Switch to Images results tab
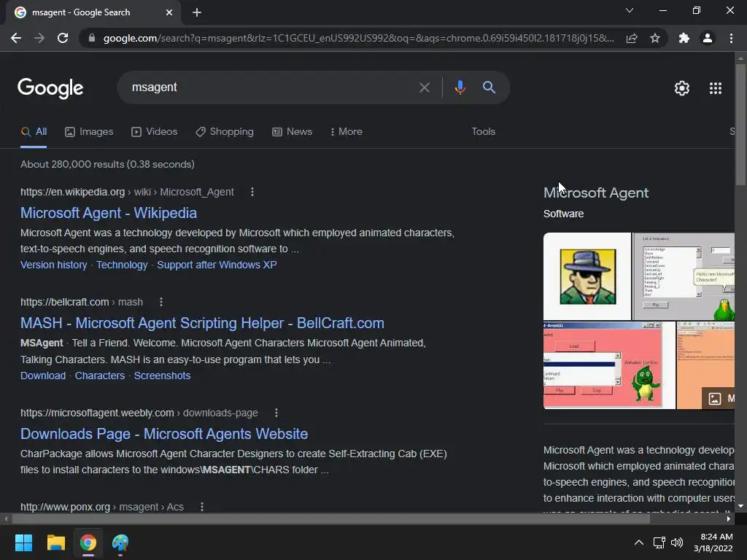Image resolution: width=747 pixels, height=560 pixels. (89, 132)
